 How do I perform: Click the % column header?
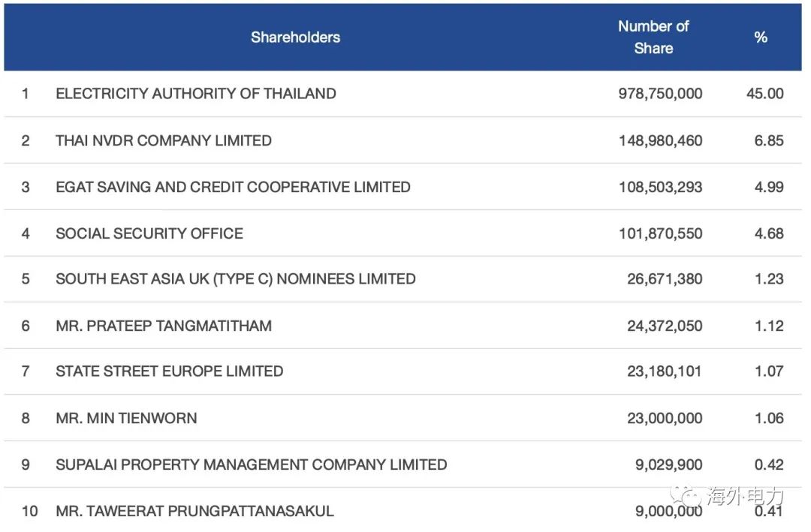tap(760, 38)
